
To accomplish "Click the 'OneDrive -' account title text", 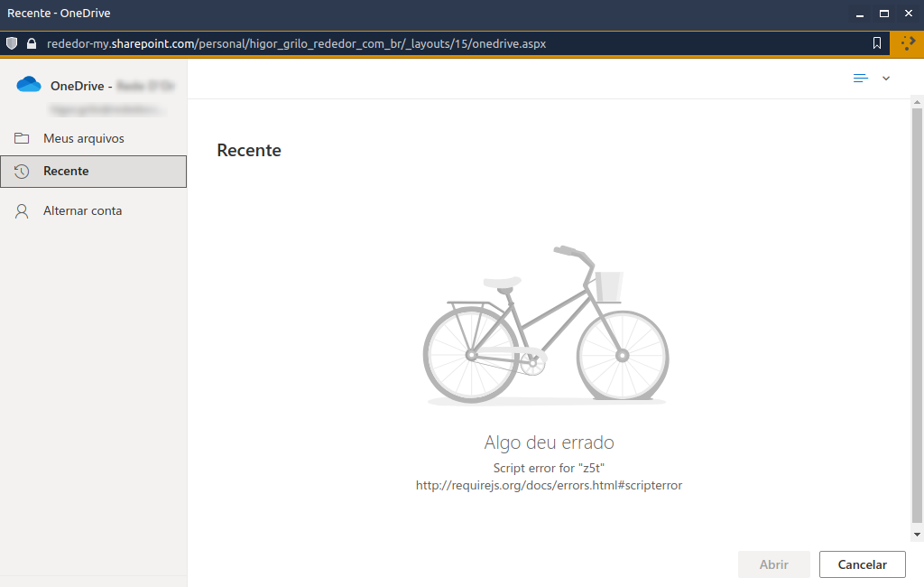I will click(81, 86).
